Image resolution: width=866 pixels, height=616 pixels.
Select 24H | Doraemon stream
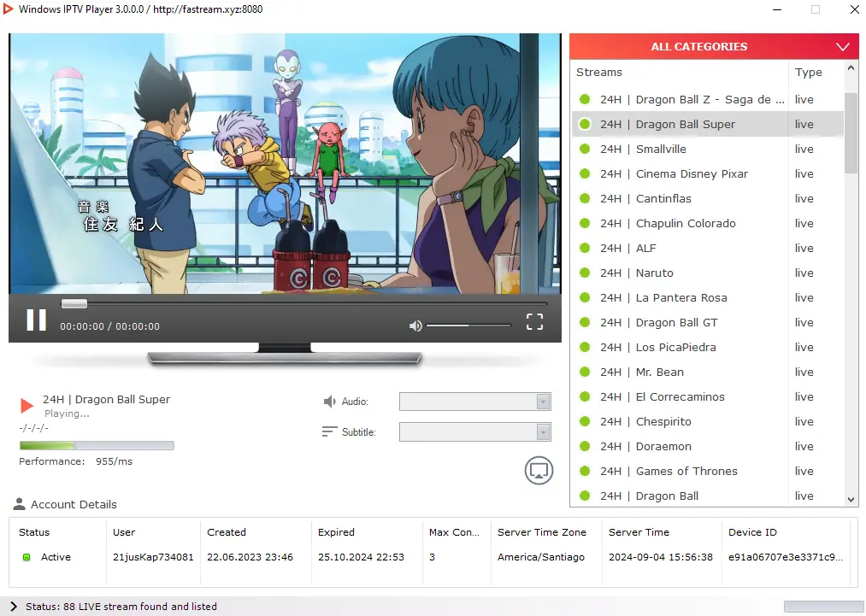707,446
